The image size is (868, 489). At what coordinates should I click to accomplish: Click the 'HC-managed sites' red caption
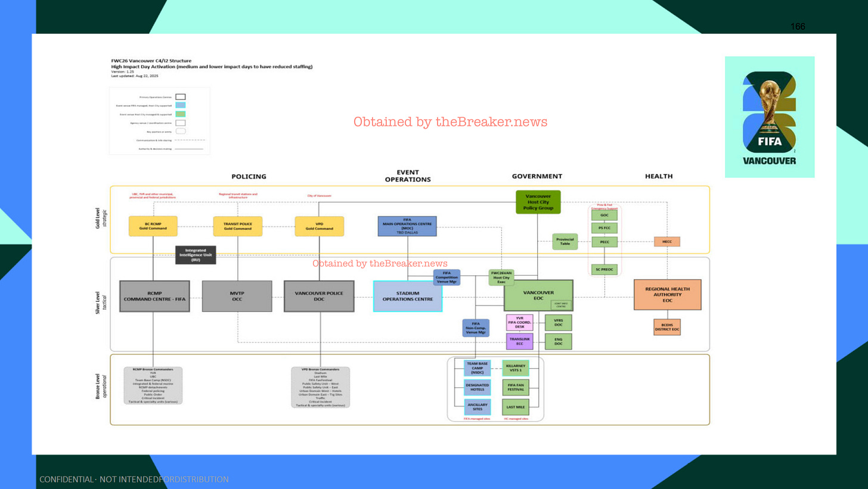[515, 419]
